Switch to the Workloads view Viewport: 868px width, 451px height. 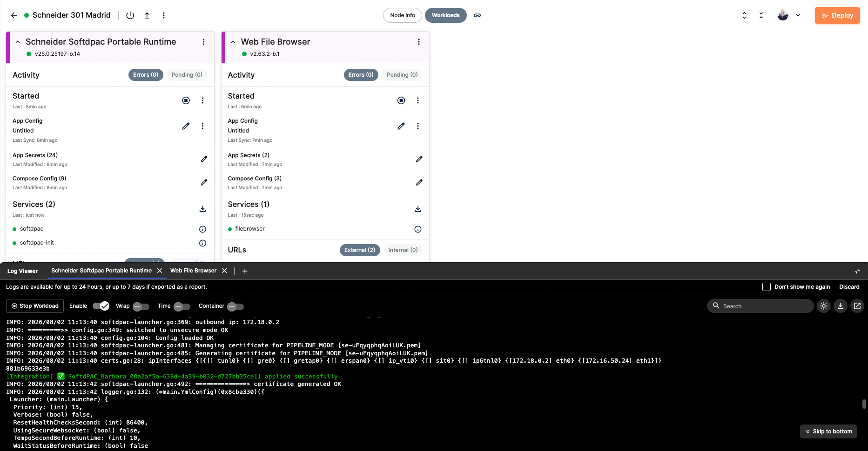tap(445, 15)
